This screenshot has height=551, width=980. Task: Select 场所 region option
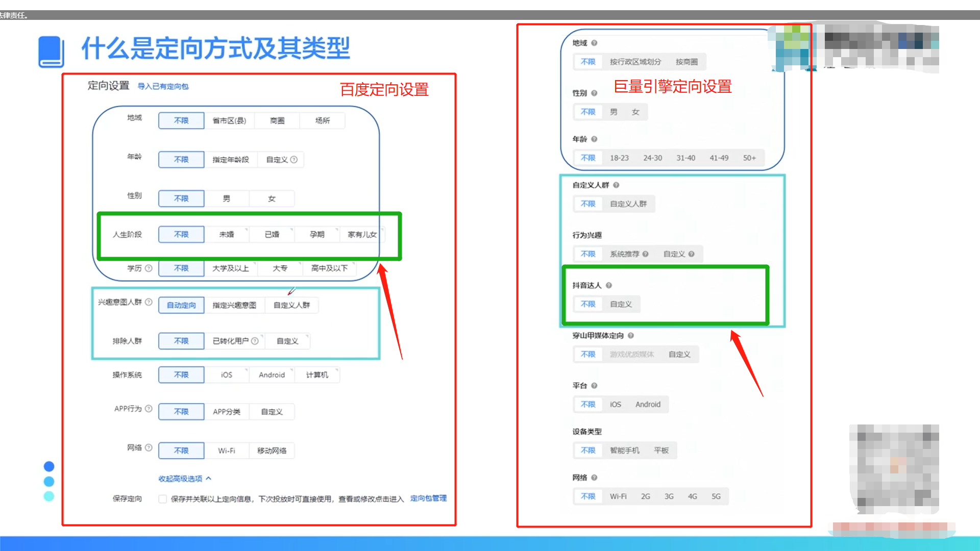coord(323,121)
